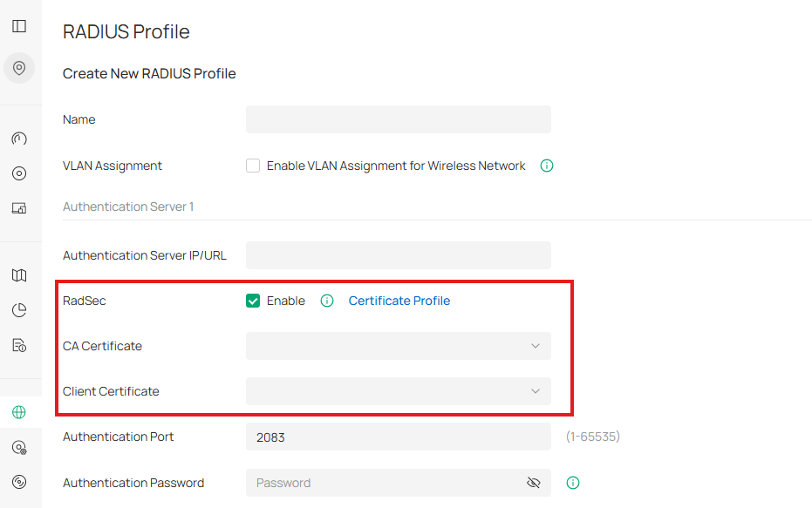Open the gear settings icon near sidebar bottom
Screen dimensions: 812x508
pyautogui.click(x=19, y=446)
